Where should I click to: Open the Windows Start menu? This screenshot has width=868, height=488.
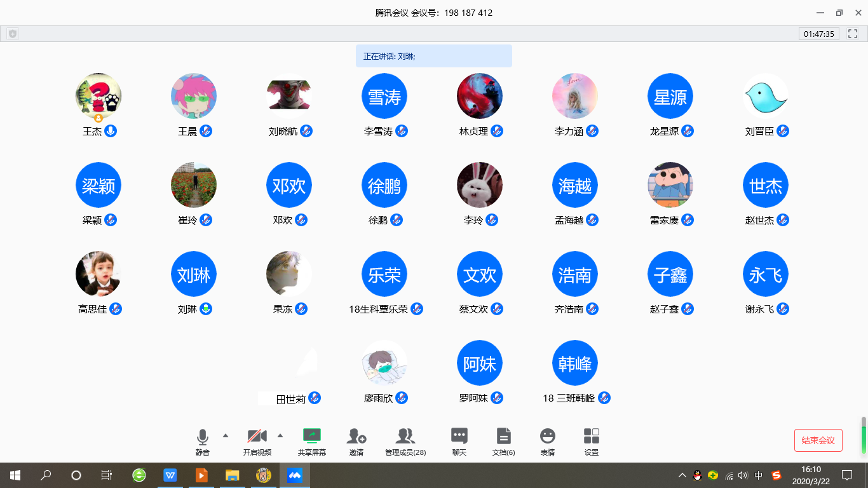point(15,475)
